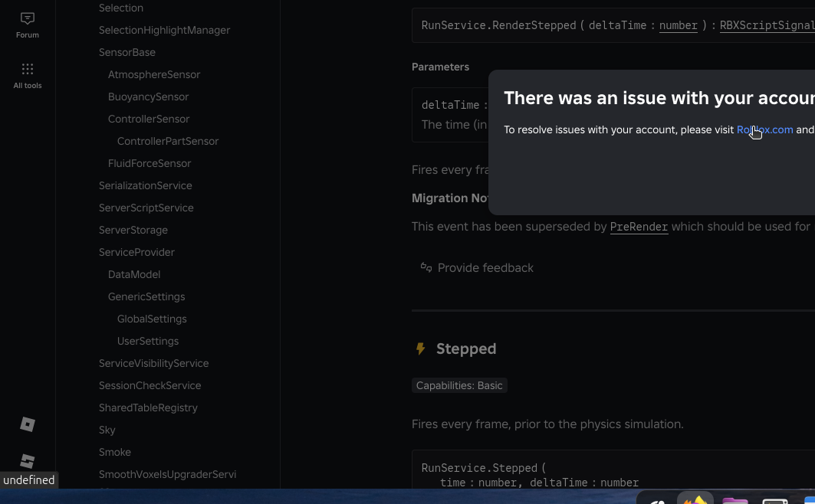Click the Roblox Studio logo icon

tap(28, 460)
